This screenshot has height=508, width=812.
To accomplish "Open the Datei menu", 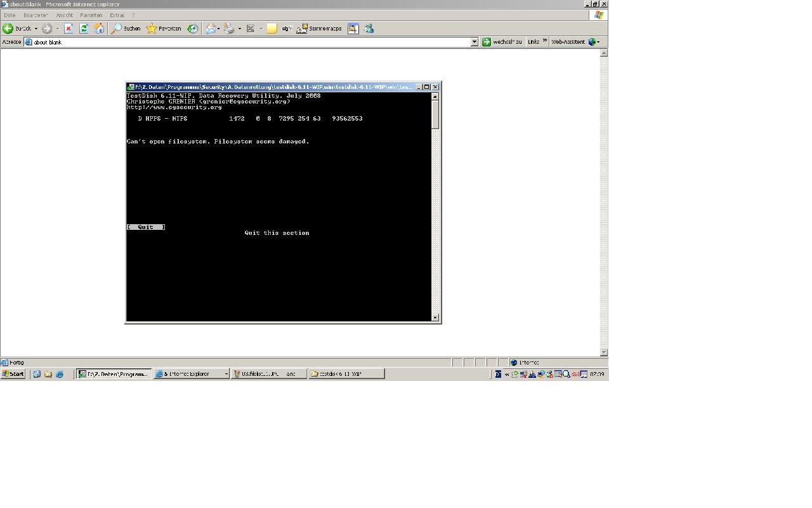I will [x=10, y=15].
